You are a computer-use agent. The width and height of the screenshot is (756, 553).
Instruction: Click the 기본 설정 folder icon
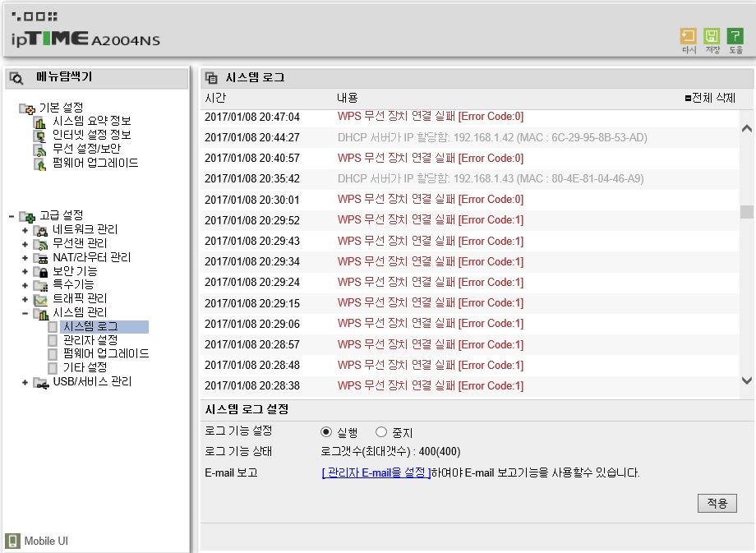pyautogui.click(x=27, y=108)
